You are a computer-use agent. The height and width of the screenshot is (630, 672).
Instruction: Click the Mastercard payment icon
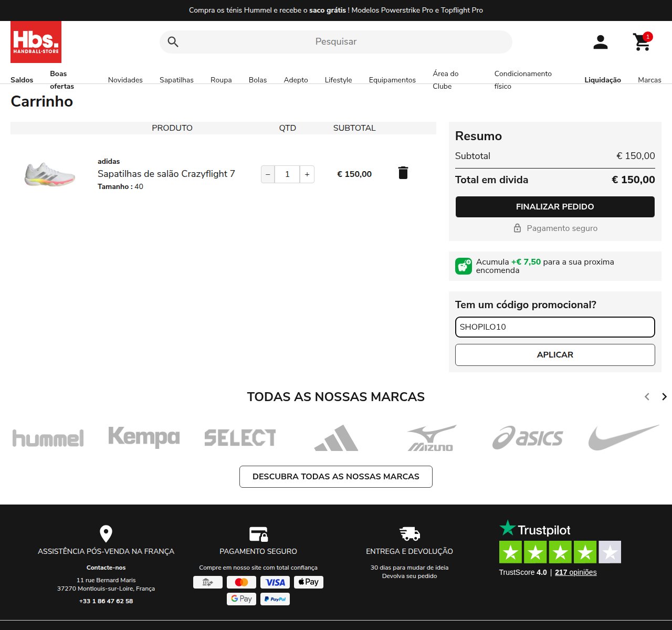pos(241,582)
